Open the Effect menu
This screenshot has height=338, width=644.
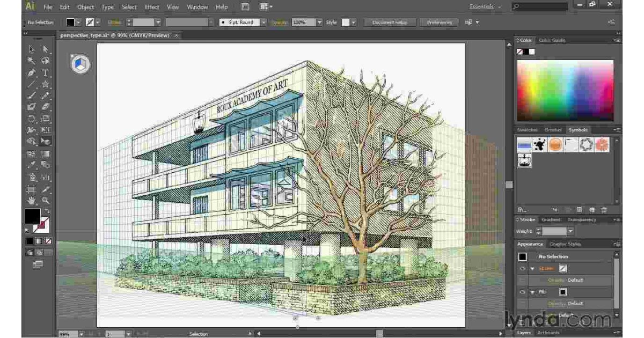(152, 7)
